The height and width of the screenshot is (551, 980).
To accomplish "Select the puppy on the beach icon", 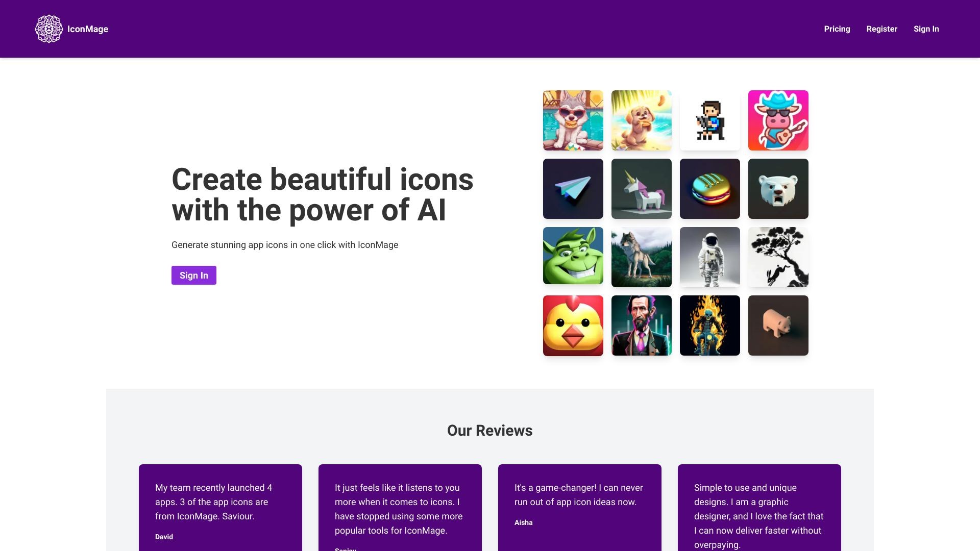I will tap(642, 120).
